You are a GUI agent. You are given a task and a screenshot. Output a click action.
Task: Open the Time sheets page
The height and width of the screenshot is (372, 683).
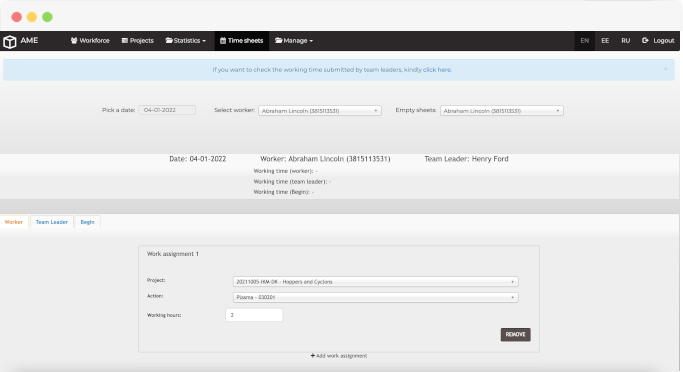pos(241,41)
